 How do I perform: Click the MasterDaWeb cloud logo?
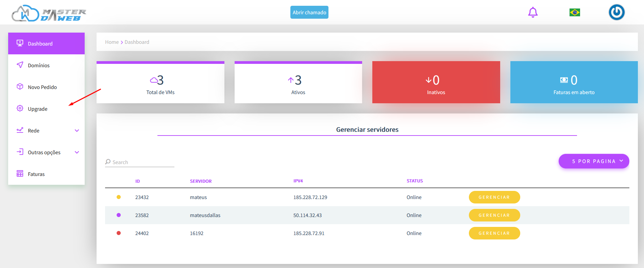point(49,13)
